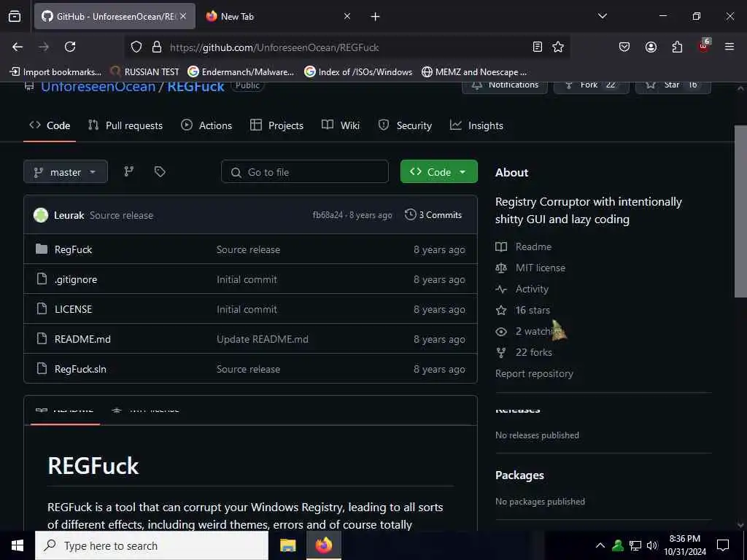Open MEMZ and Noescape bookmark
Image resolution: width=747 pixels, height=560 pixels.
[474, 72]
